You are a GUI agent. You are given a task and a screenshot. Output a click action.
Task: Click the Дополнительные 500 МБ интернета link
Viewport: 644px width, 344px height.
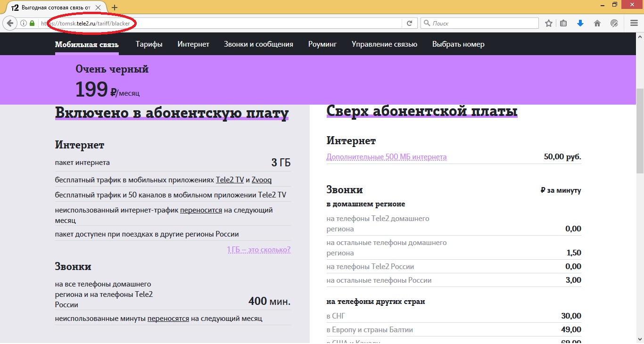[387, 157]
